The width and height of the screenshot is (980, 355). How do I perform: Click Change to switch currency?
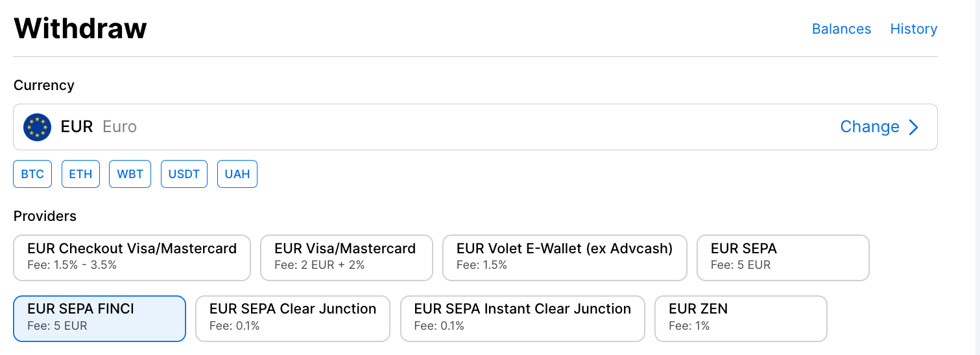869,127
